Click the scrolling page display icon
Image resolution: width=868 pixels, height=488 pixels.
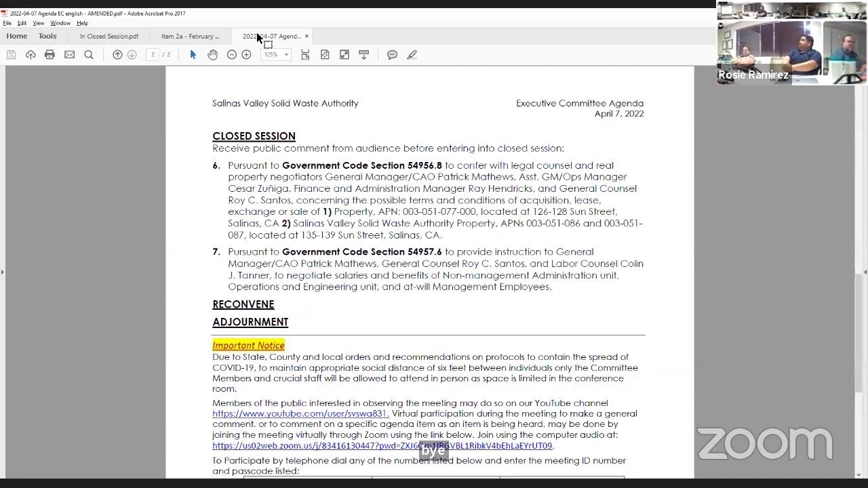click(305, 55)
